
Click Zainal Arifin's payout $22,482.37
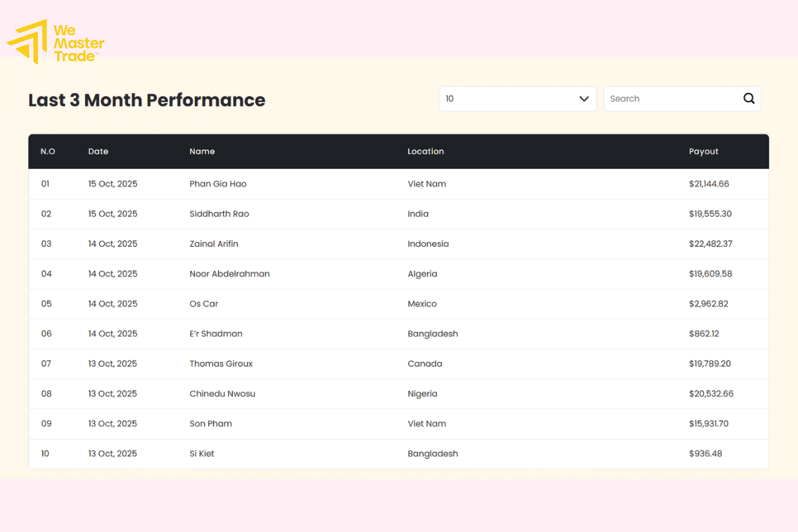click(710, 244)
